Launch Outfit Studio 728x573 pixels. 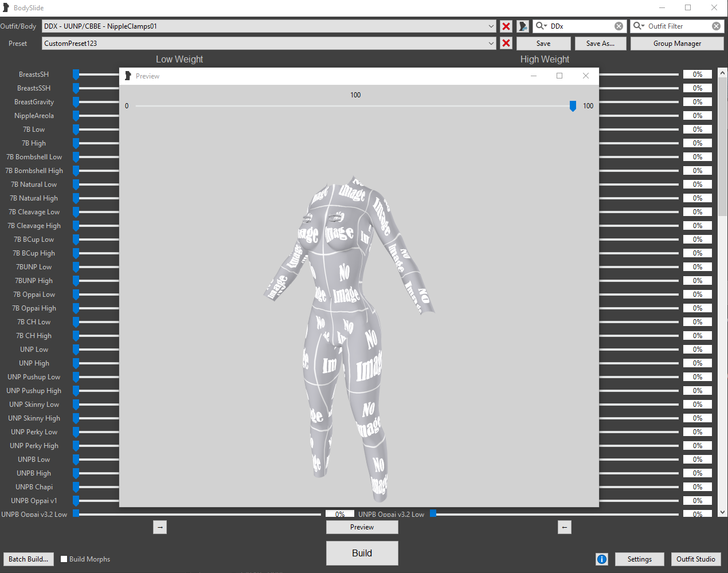tap(695, 559)
